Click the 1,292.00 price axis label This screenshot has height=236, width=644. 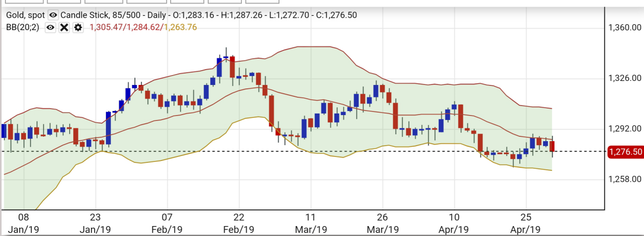tap(624, 129)
